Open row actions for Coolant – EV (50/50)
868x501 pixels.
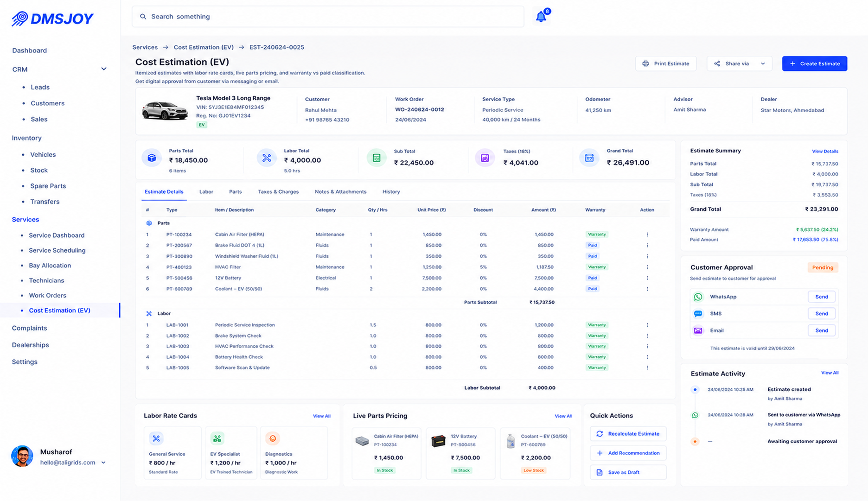tap(647, 289)
